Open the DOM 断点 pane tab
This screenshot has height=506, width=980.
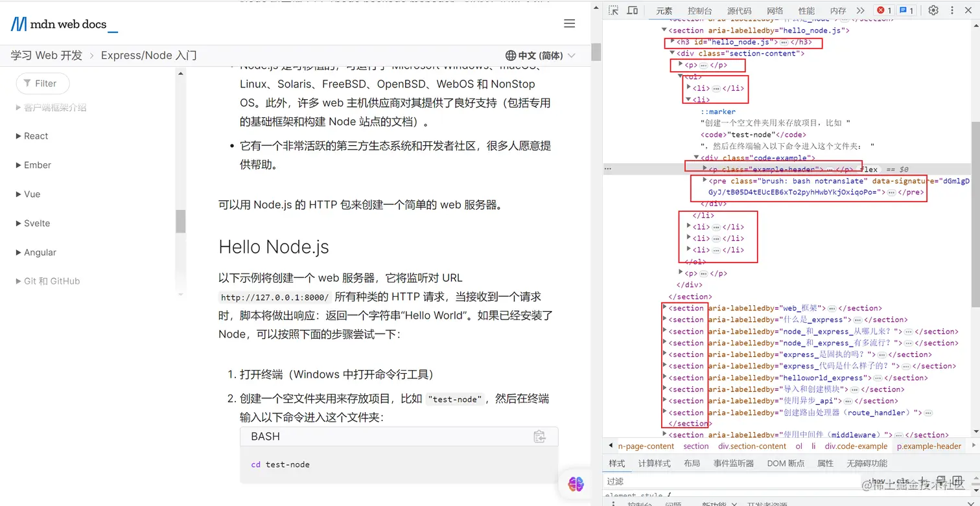click(x=786, y=463)
